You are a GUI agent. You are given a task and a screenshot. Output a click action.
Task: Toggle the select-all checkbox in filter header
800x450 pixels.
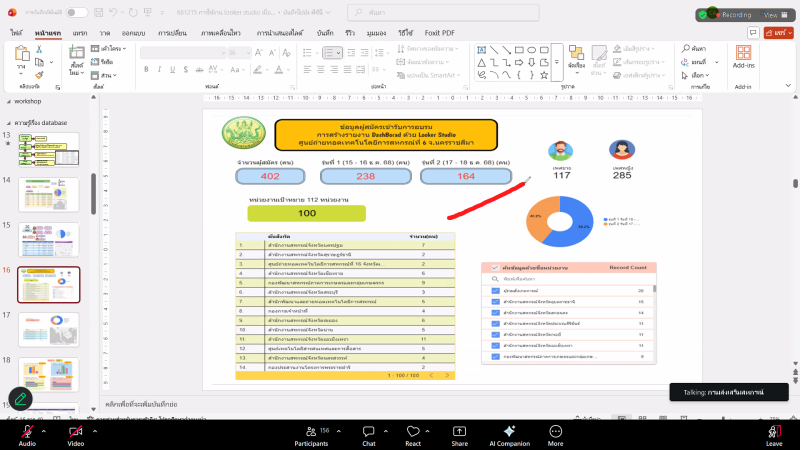click(x=494, y=268)
